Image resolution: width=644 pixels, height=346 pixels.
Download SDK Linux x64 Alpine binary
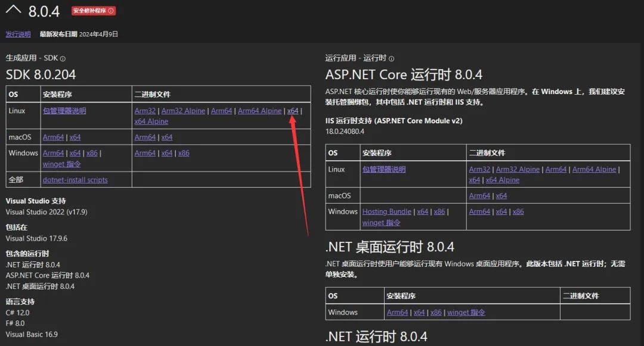pyautogui.click(x=151, y=121)
